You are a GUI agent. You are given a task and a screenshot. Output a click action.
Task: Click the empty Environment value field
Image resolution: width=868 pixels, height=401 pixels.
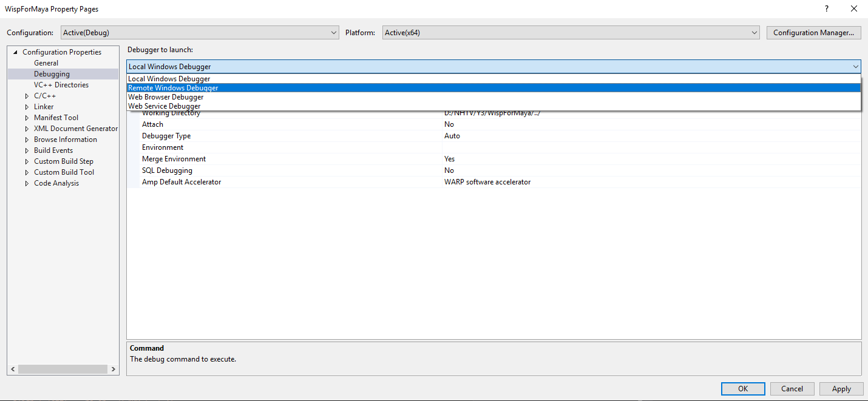click(651, 147)
